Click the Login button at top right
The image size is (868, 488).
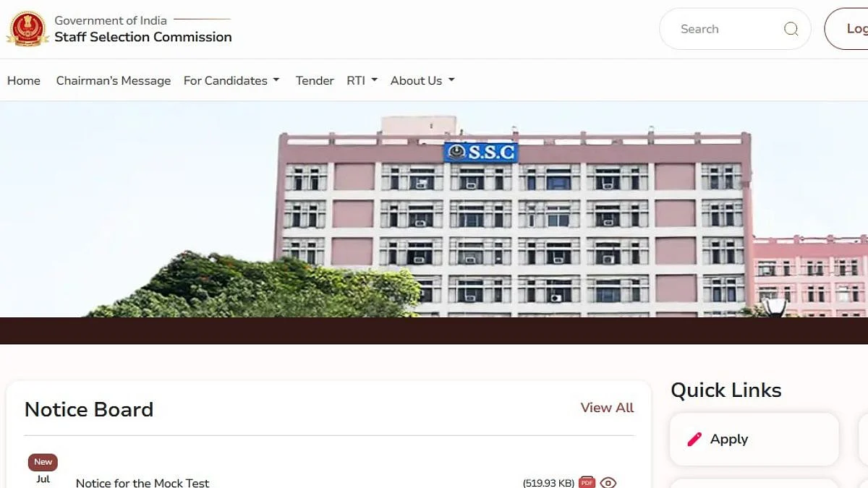[846, 29]
